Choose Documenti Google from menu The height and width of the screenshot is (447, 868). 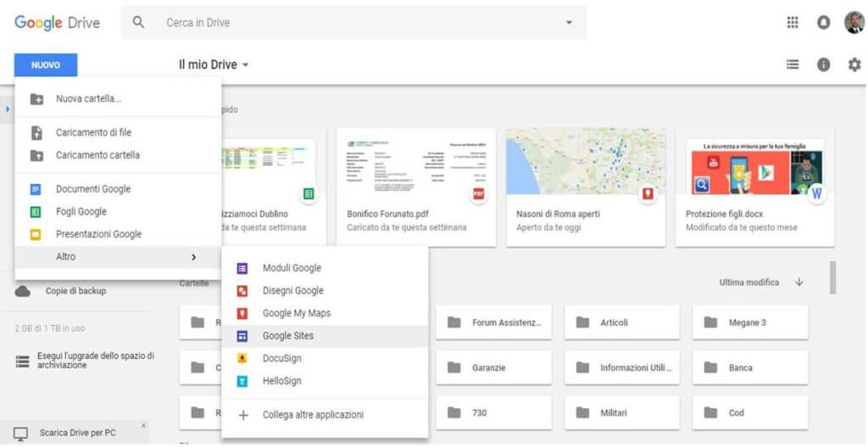pyautogui.click(x=118, y=189)
